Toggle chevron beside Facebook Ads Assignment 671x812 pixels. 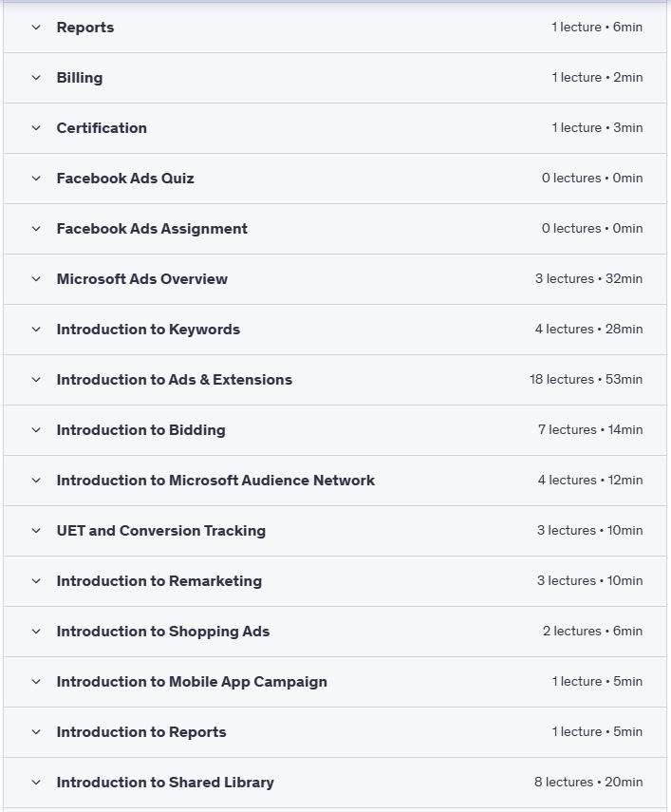(x=36, y=229)
